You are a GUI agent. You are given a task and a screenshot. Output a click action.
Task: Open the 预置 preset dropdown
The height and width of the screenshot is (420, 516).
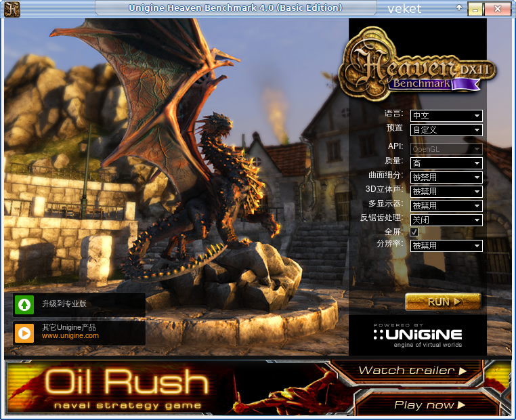(446, 130)
